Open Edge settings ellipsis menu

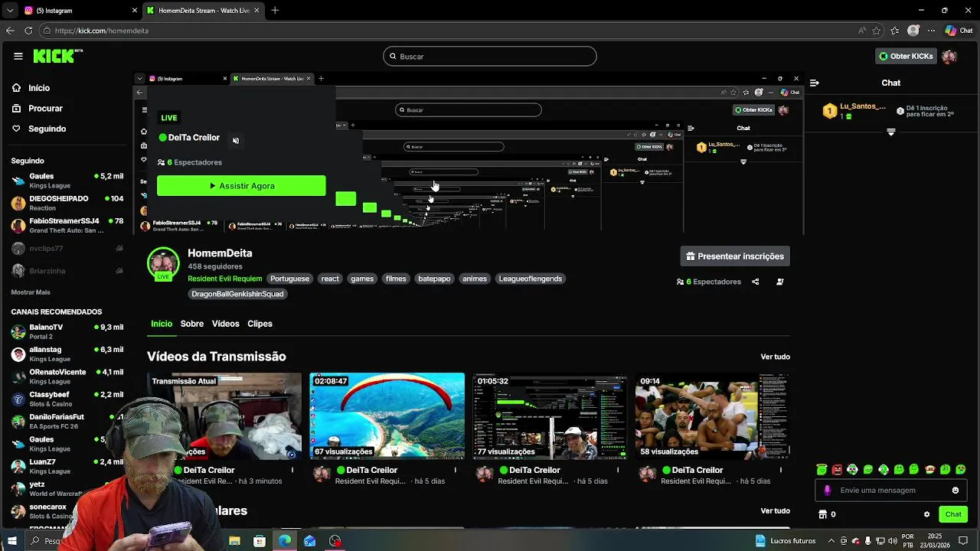932,31
